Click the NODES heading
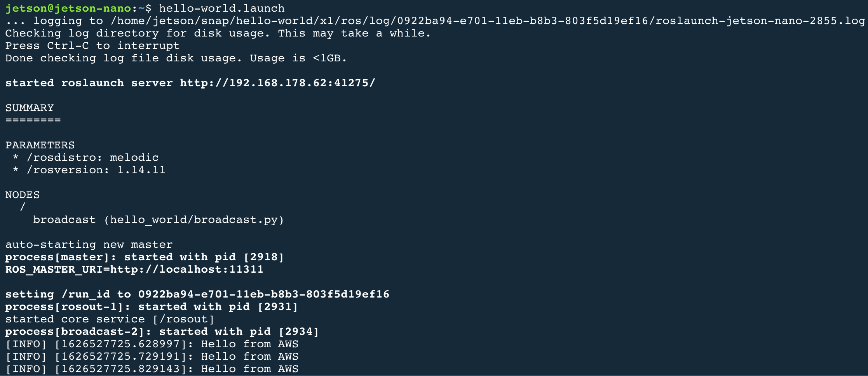The width and height of the screenshot is (868, 376). 23,195
